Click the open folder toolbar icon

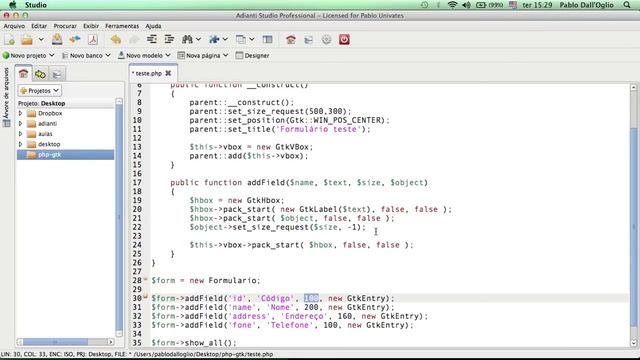[x=27, y=40]
